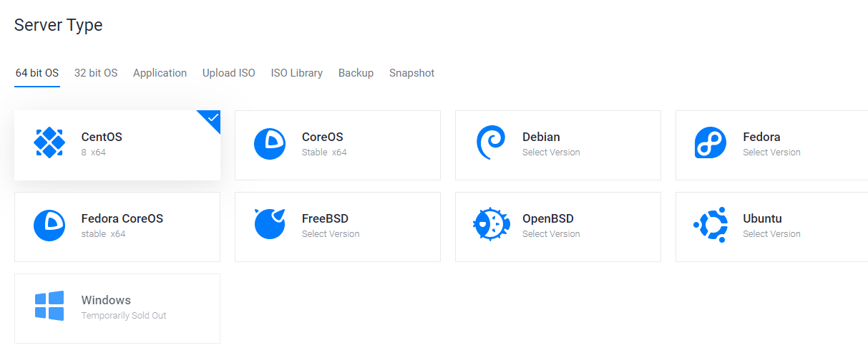Screen dimensions: 868x358
Task: Click the CentOS '8 x64' version text
Action: 94,153
